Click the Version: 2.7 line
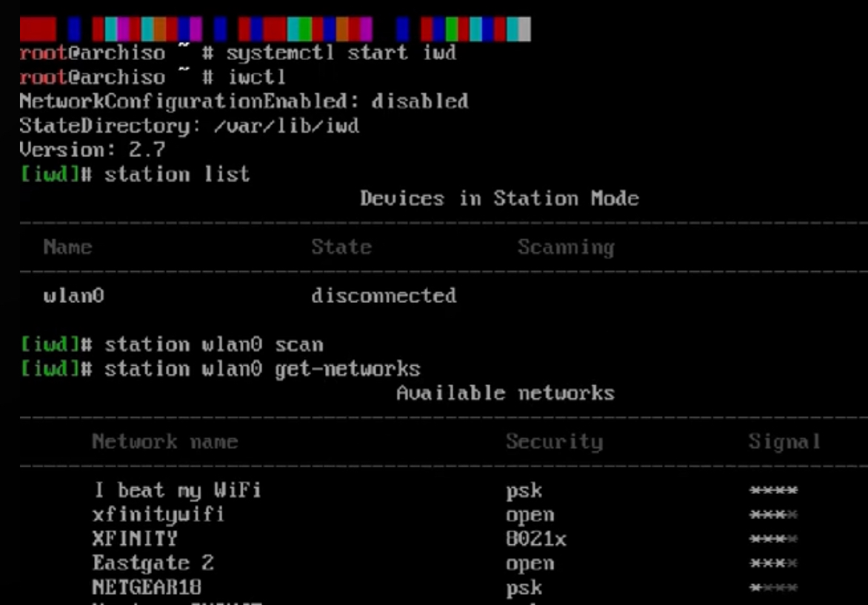Viewport: 868px width, 605px height. point(93,150)
